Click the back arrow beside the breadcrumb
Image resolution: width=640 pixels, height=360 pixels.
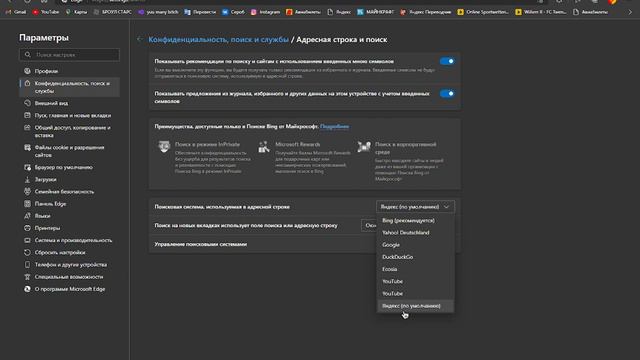click(x=140, y=39)
